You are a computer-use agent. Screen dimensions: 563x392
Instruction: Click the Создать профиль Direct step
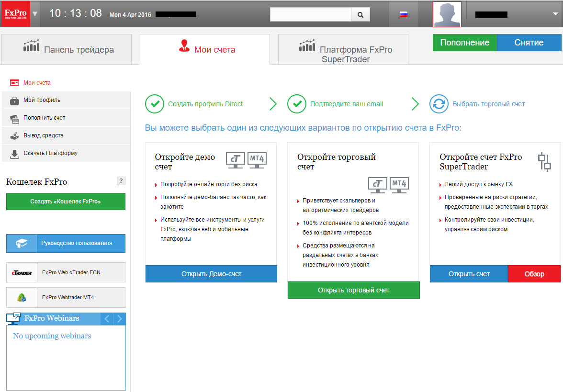point(205,104)
